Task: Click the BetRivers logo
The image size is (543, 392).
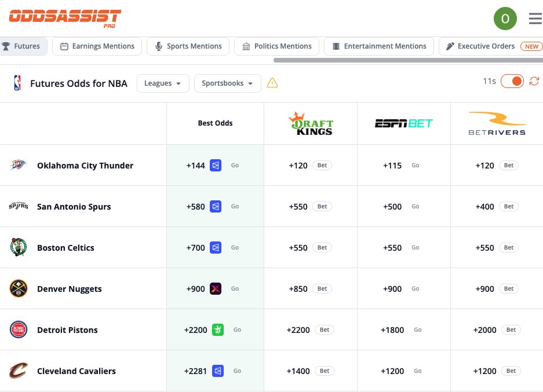Action: (497, 123)
